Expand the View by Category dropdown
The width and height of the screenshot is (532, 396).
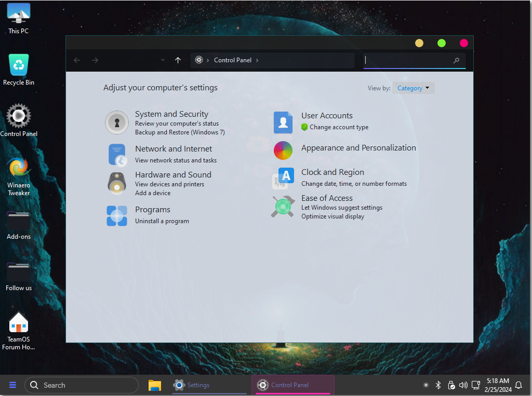[414, 88]
